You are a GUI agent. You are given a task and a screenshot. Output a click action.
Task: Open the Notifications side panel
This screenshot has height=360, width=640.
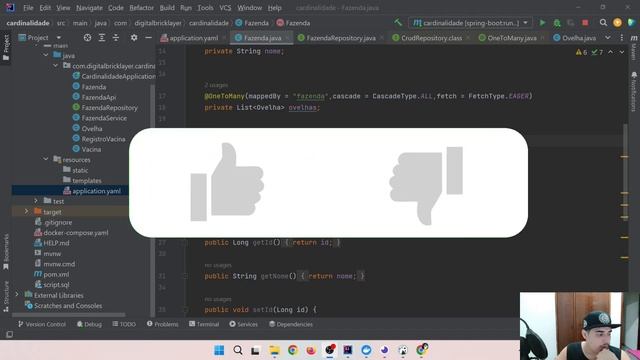pyautogui.click(x=634, y=92)
